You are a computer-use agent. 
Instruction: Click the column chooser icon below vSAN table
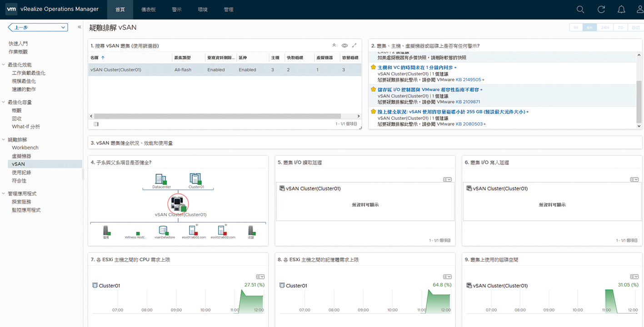click(x=96, y=124)
